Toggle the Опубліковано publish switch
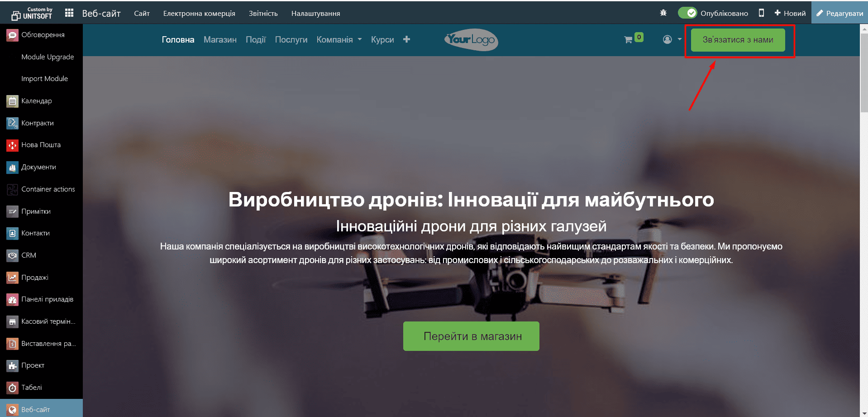Screen dimensions: 868x417 point(687,13)
